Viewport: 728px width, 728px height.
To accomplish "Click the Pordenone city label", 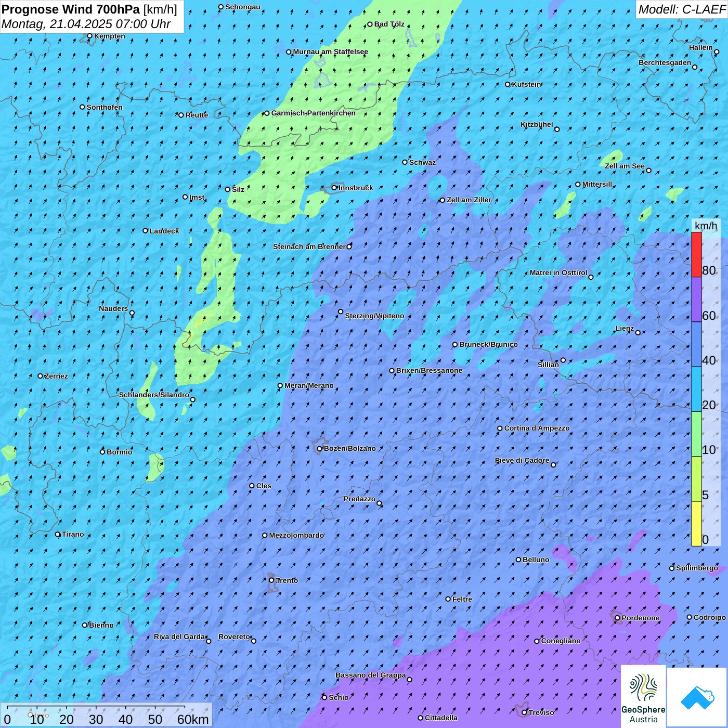I will point(641,618).
